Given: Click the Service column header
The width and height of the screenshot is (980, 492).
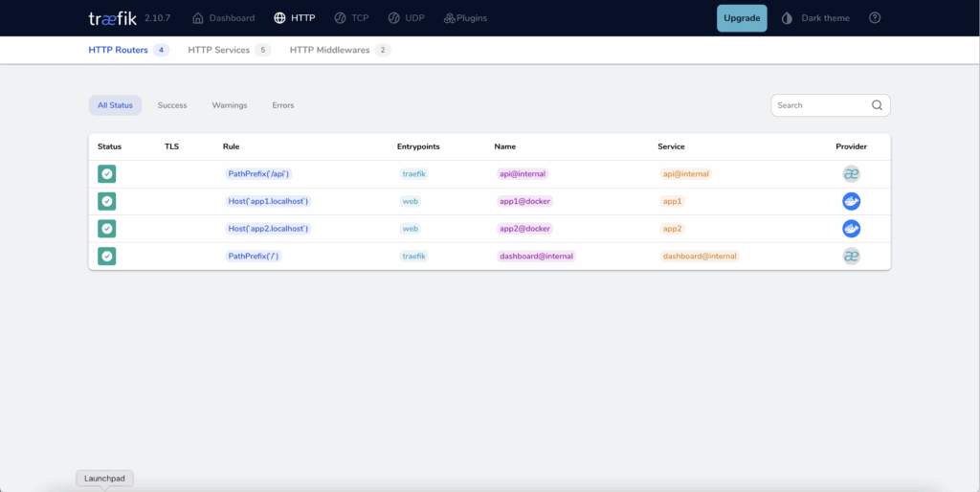Looking at the screenshot, I should 671,146.
